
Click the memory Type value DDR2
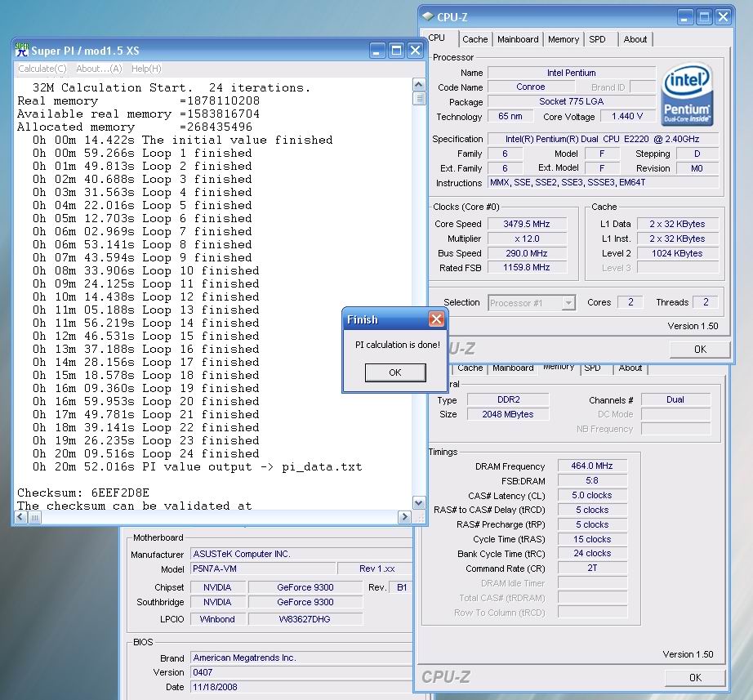(x=508, y=399)
